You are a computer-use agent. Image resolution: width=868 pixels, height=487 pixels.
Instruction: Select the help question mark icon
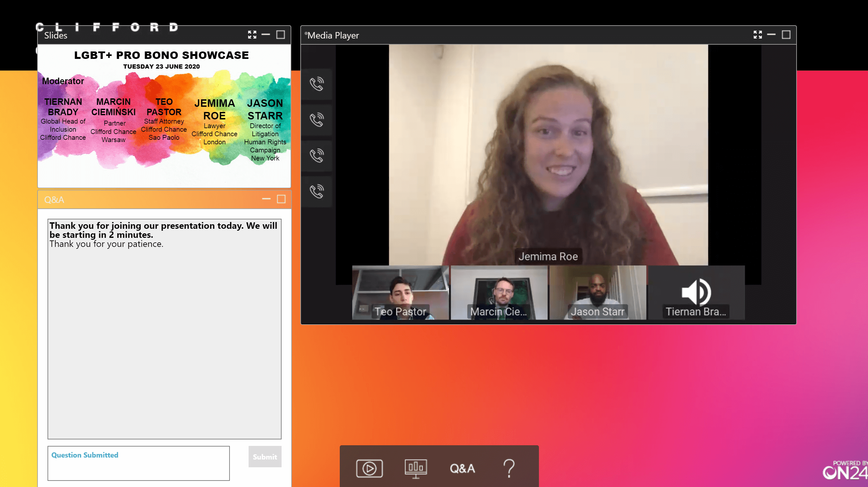(x=509, y=468)
